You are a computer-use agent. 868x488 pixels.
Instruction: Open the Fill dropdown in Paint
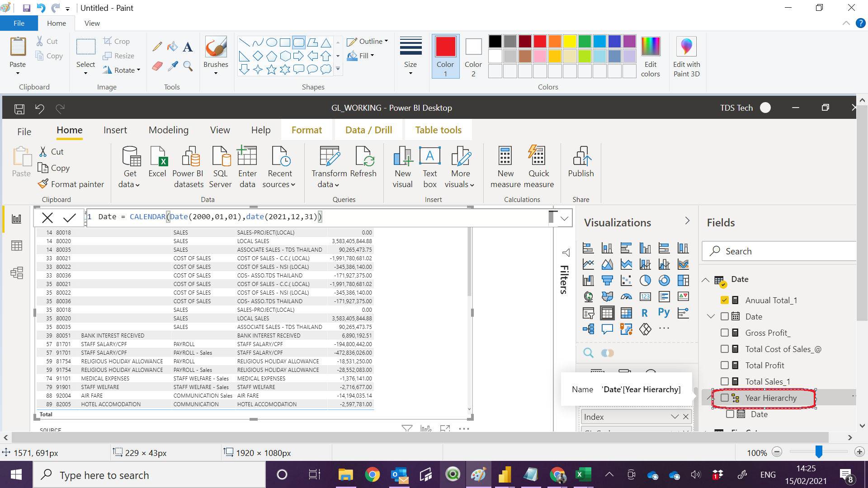click(x=361, y=56)
